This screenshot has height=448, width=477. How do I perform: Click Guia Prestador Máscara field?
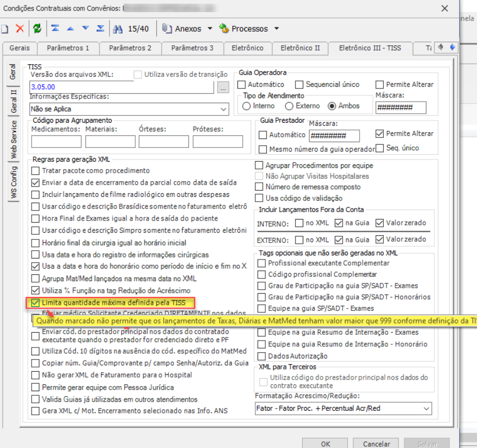[334, 136]
